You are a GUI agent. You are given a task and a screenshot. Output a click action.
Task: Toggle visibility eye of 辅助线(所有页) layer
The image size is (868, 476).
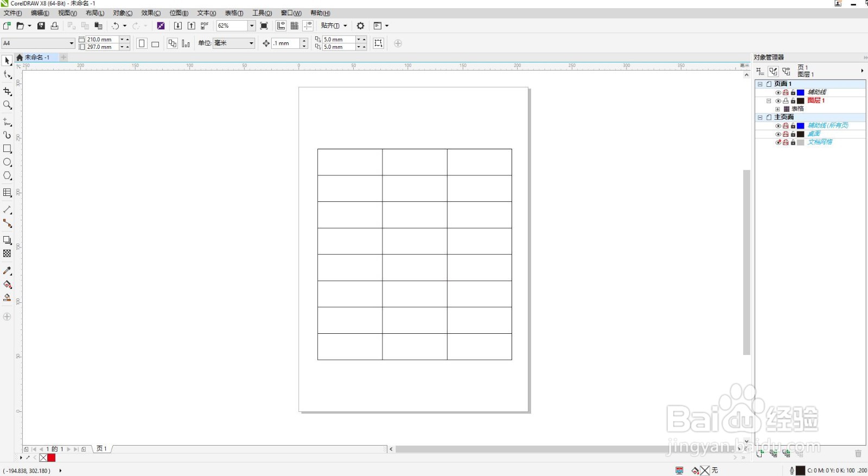point(778,125)
